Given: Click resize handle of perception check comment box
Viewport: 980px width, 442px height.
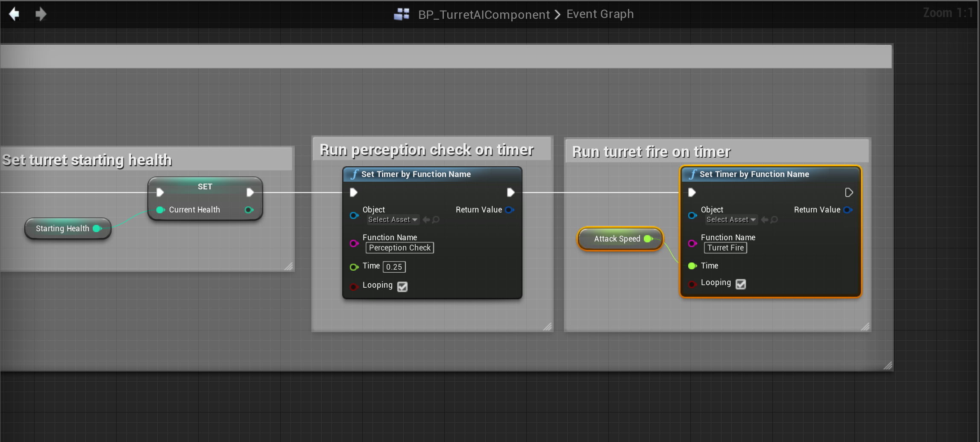Looking at the screenshot, I should point(547,327).
